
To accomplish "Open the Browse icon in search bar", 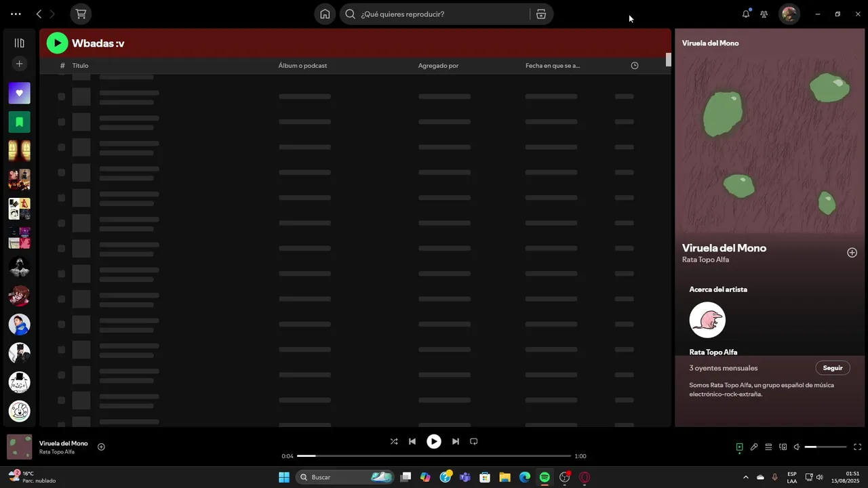I will tap(541, 14).
